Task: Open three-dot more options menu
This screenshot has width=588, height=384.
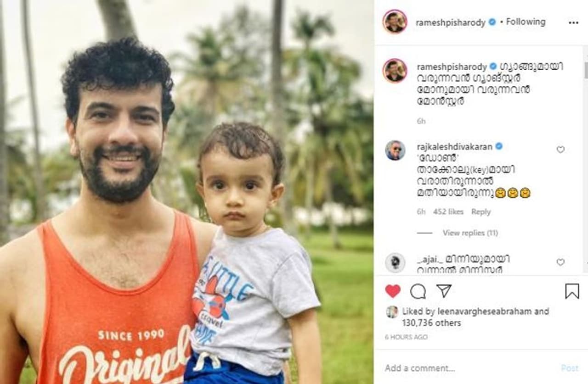Action: [573, 22]
